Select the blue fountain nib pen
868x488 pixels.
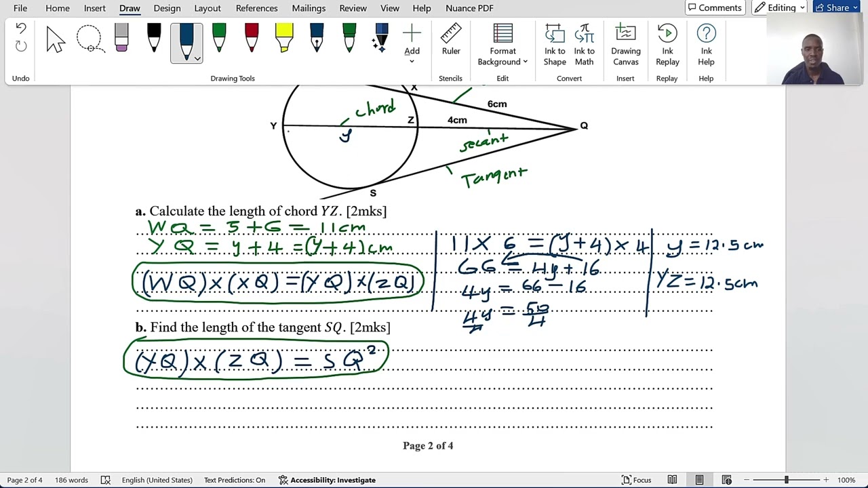(317, 38)
